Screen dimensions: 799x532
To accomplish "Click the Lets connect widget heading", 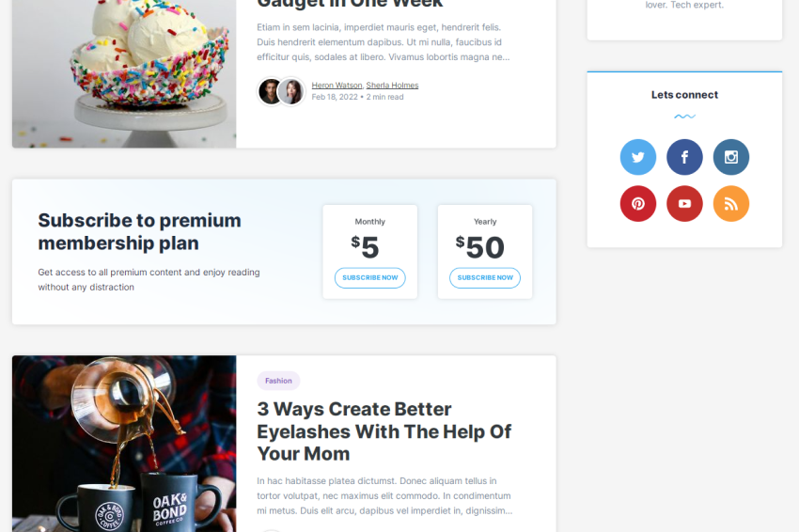I will click(684, 95).
